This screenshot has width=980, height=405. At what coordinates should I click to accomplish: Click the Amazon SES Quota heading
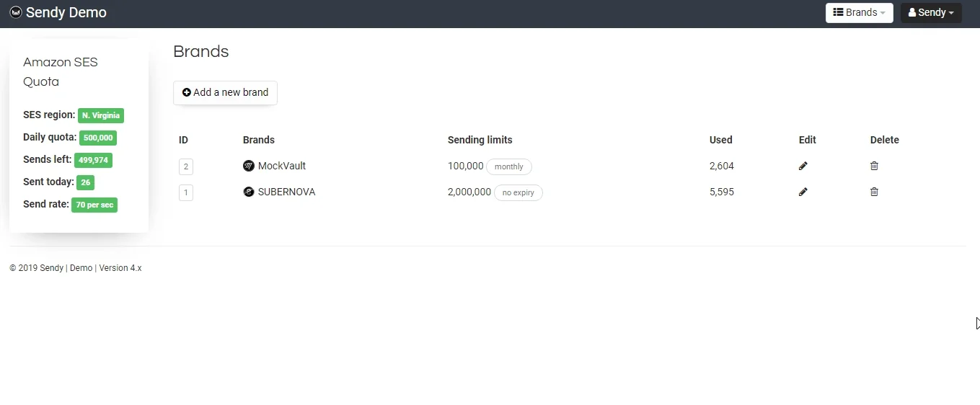[61, 71]
